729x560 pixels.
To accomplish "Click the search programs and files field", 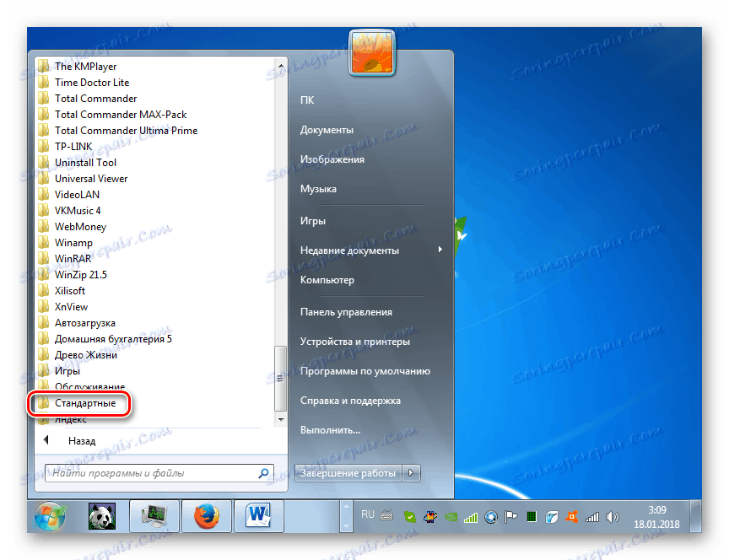I will 159,473.
